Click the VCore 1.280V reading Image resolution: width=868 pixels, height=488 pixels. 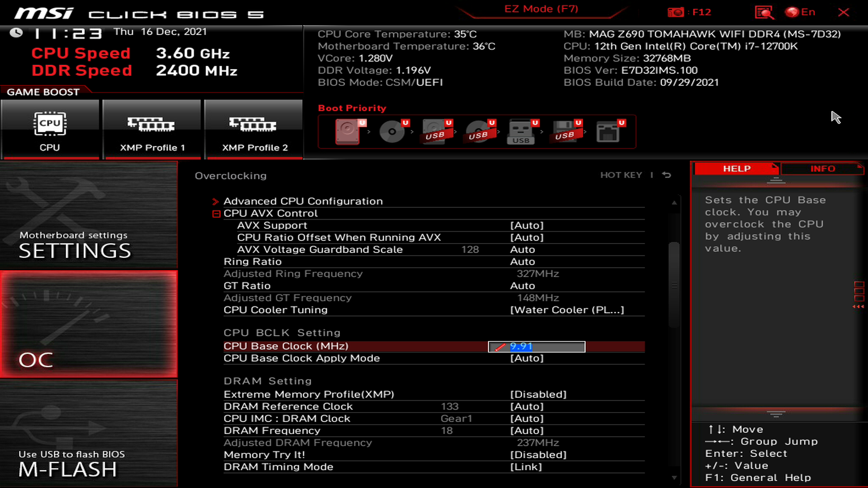click(x=355, y=58)
